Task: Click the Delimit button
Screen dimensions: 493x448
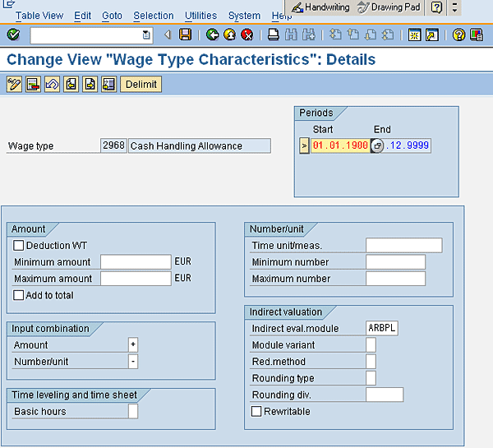Action: click(x=141, y=85)
